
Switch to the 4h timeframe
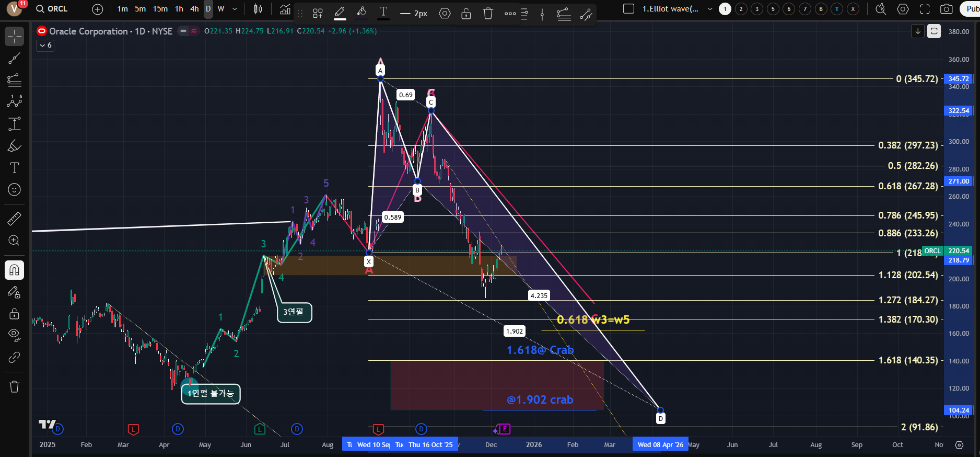coord(194,9)
